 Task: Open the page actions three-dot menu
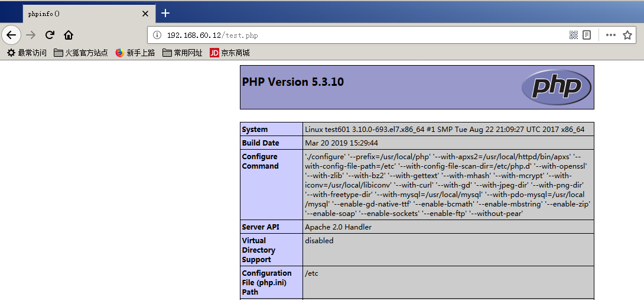611,35
